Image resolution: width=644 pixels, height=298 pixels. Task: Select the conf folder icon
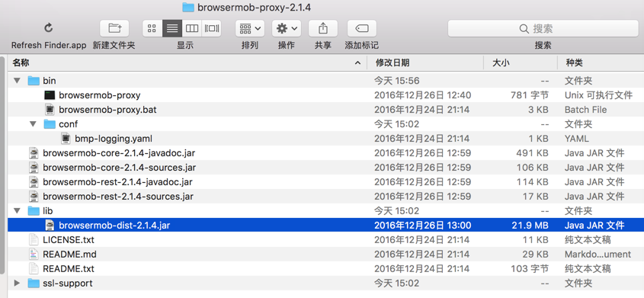50,124
